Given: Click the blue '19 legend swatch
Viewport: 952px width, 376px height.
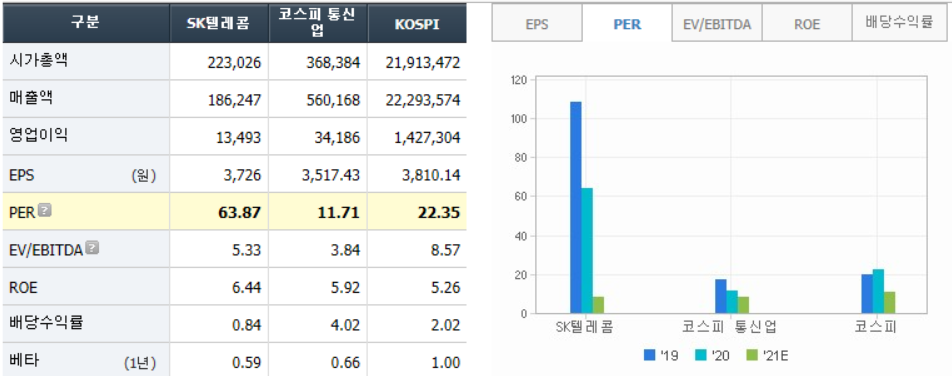Looking at the screenshot, I should click(x=650, y=355).
